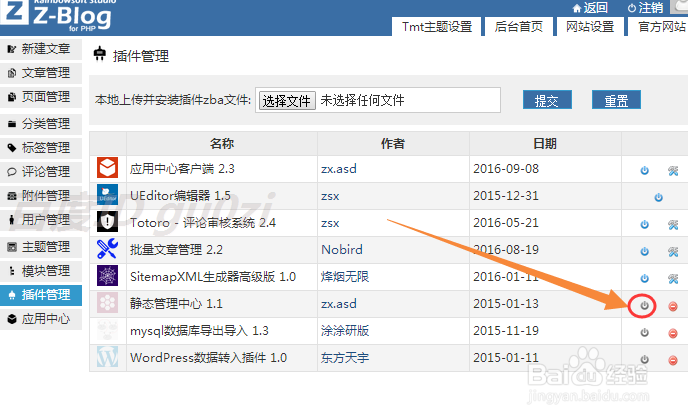The width and height of the screenshot is (688, 420).
Task: Go to 主题管理 in the sidebar
Action: coord(41,247)
